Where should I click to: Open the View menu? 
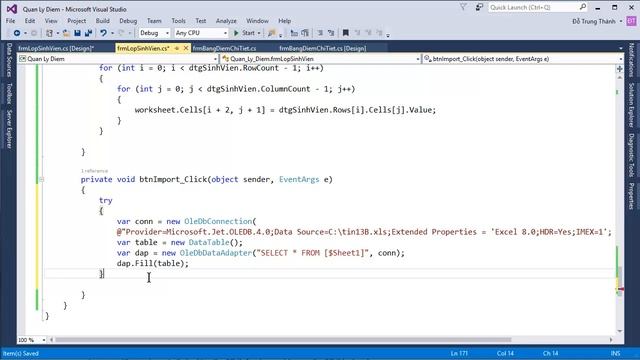(x=51, y=21)
